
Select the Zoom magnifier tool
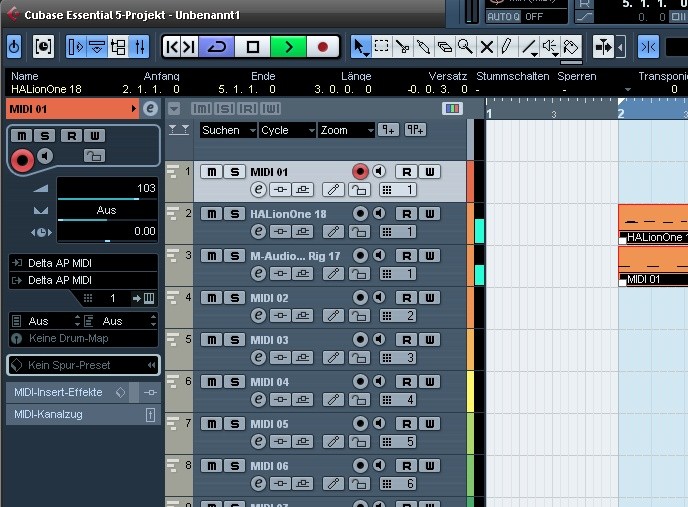[x=466, y=47]
